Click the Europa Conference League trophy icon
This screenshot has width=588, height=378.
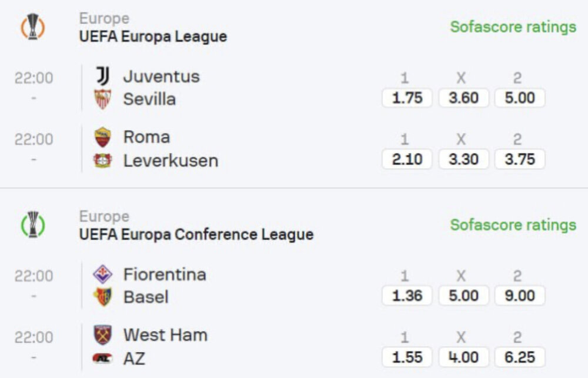[x=33, y=225]
